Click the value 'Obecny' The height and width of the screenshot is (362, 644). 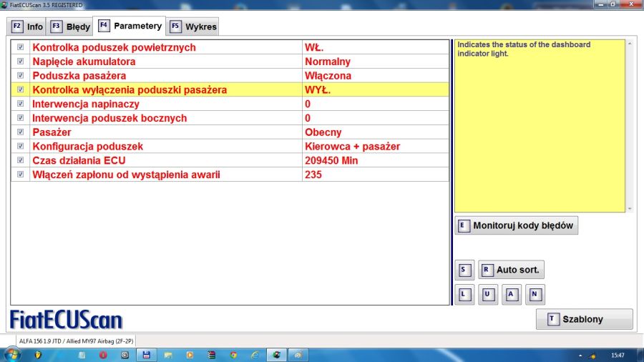pos(323,132)
